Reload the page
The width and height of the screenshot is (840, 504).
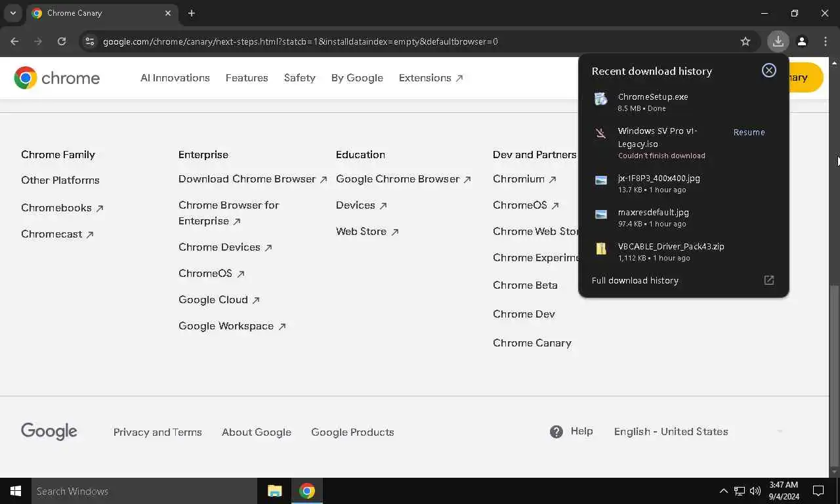click(62, 41)
